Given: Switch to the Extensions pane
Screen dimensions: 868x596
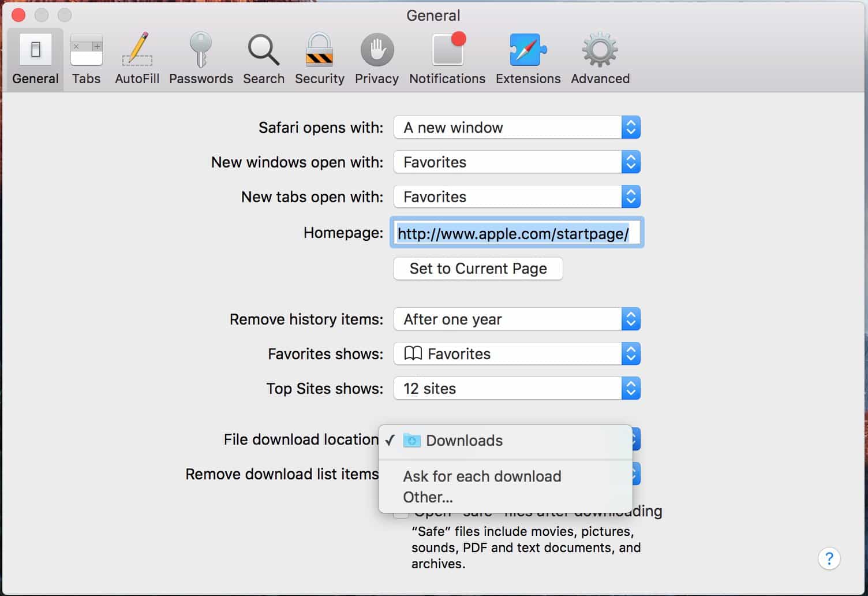Looking at the screenshot, I should 527,58.
